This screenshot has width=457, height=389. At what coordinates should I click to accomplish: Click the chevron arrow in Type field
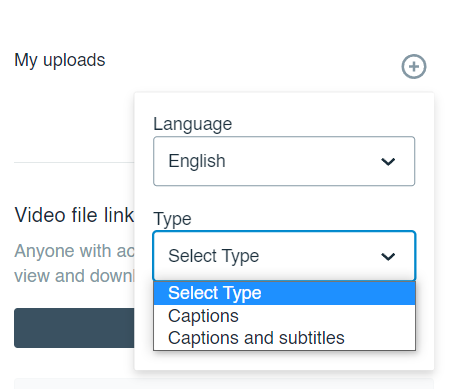(x=388, y=256)
